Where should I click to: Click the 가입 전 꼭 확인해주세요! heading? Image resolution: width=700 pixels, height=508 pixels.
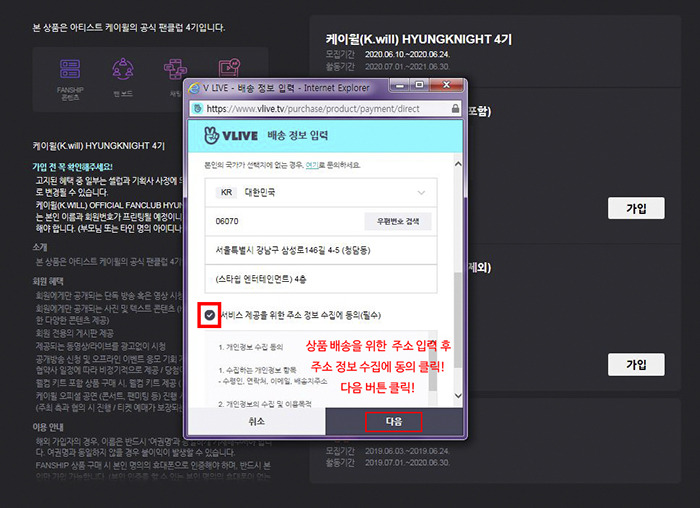(x=72, y=167)
